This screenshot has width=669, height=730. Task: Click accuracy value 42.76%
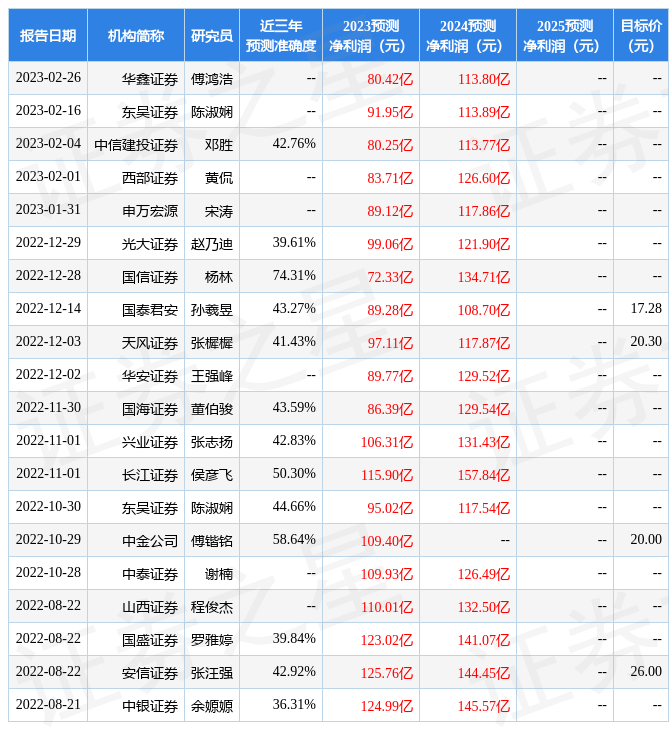tap(294, 143)
